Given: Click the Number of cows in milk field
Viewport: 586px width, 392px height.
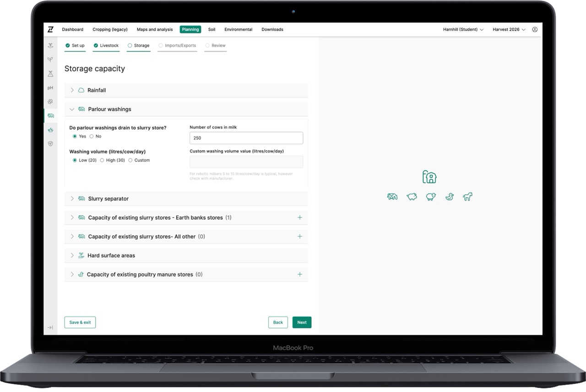Looking at the screenshot, I should pyautogui.click(x=246, y=138).
